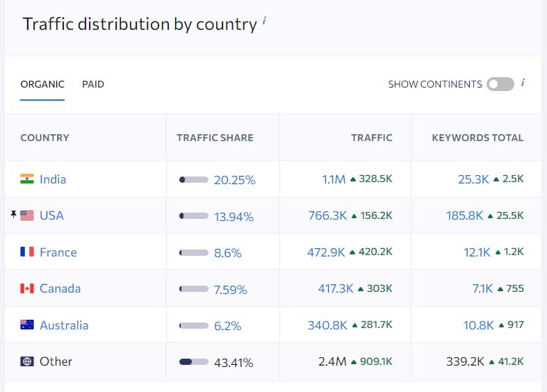Click the Australia flag icon
The width and height of the screenshot is (547, 392).
pos(27,325)
